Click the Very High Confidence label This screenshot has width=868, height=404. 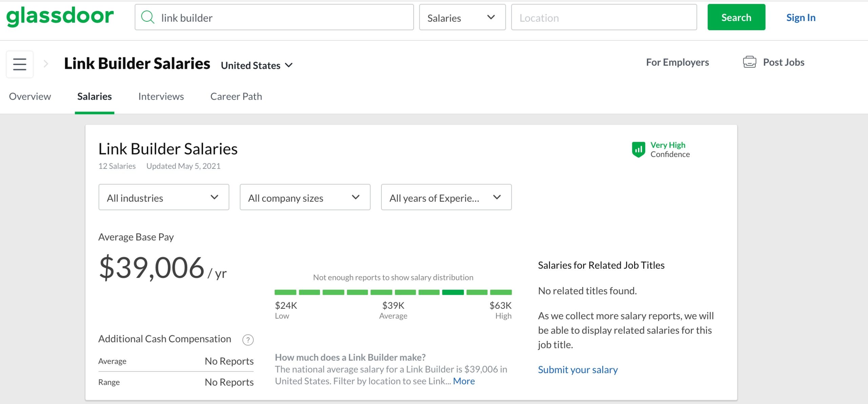[670, 150]
